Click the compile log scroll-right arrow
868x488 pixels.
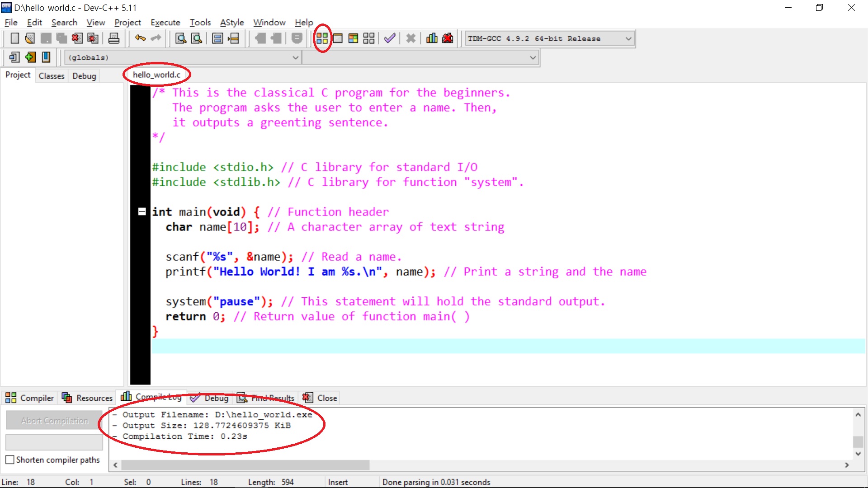click(847, 465)
